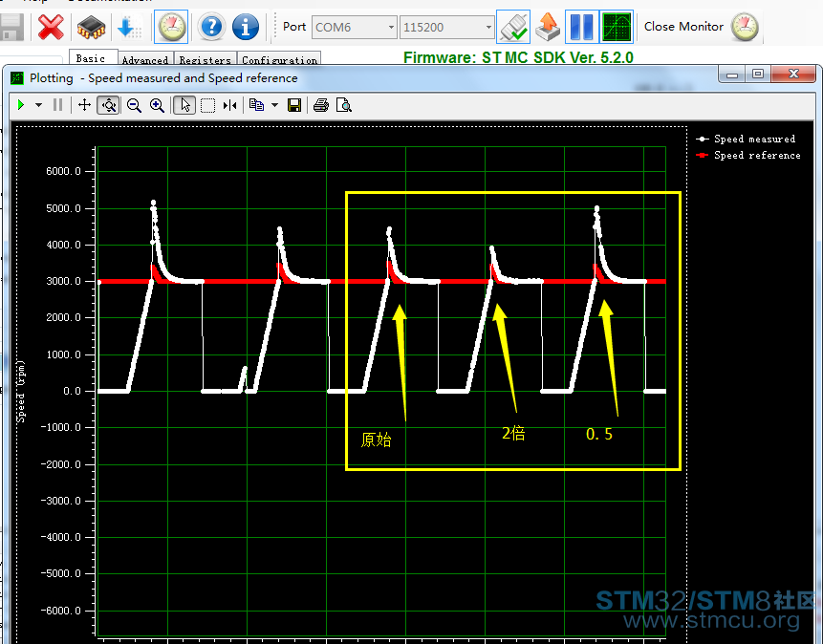
Task: Click the cursor marker split icon
Action: 230,105
